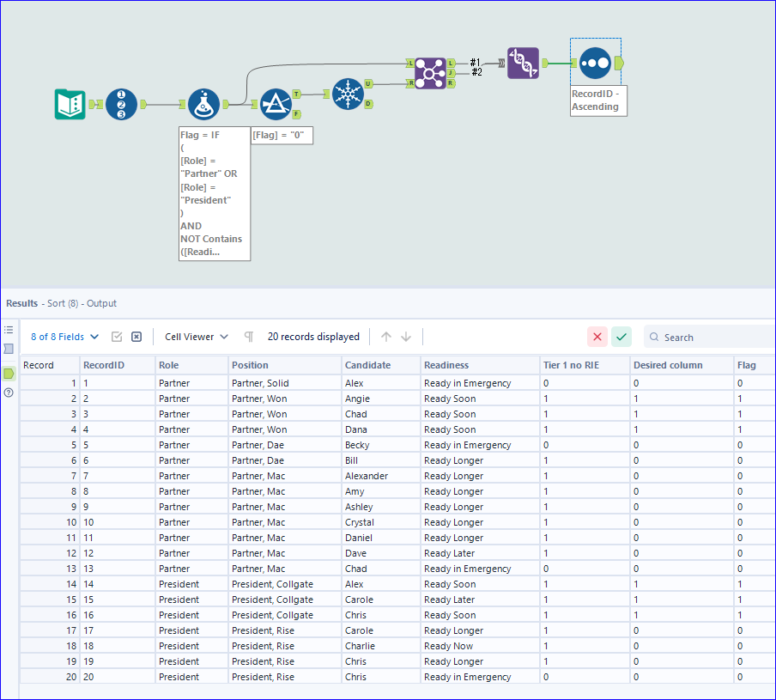Click the Candidate cell Bill
Screen dimensions: 776x700
pyautogui.click(x=381, y=460)
